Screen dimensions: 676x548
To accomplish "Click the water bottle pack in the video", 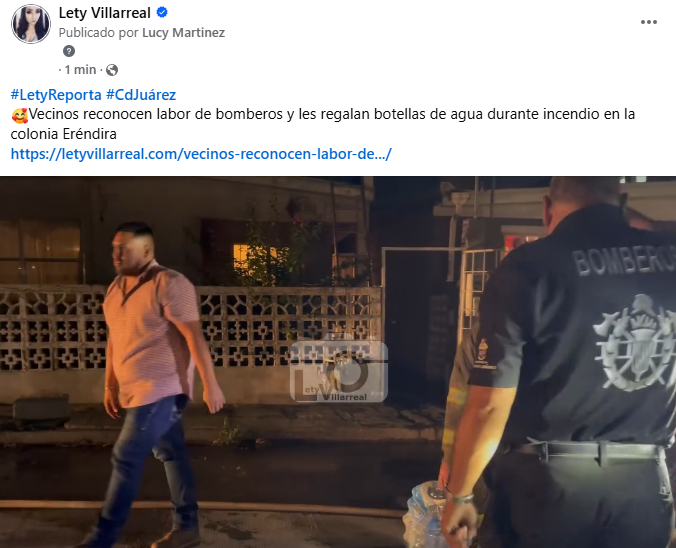I will point(425,515).
